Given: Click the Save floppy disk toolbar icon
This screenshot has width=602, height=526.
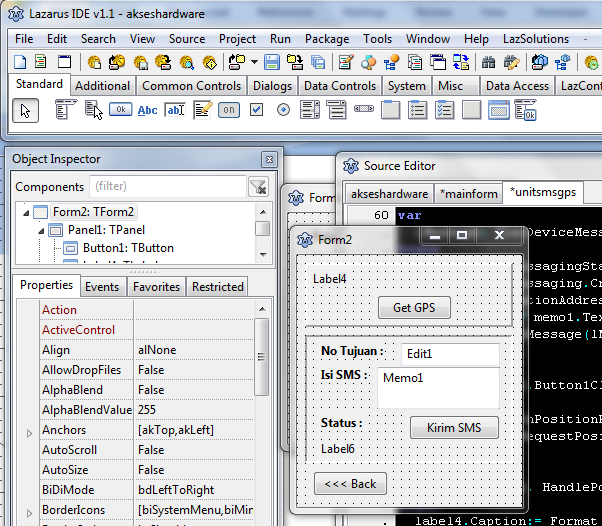Looking at the screenshot, I should tap(273, 62).
